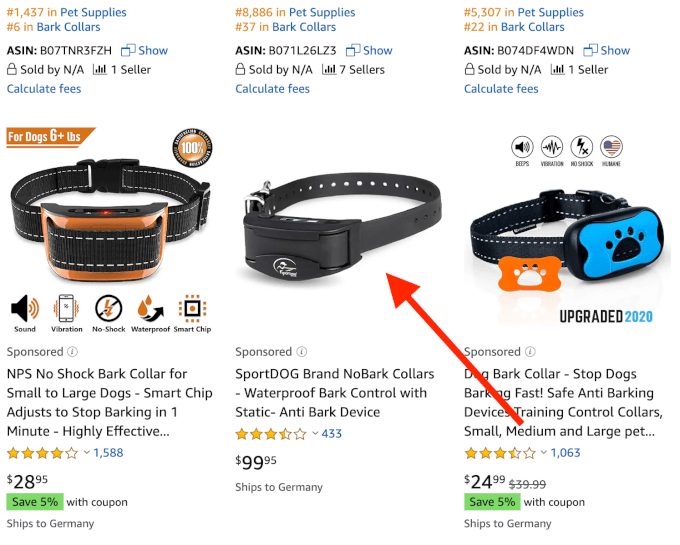Click the seller chart icon beside 7 Sellers
This screenshot has height=545, width=680.
(328, 70)
